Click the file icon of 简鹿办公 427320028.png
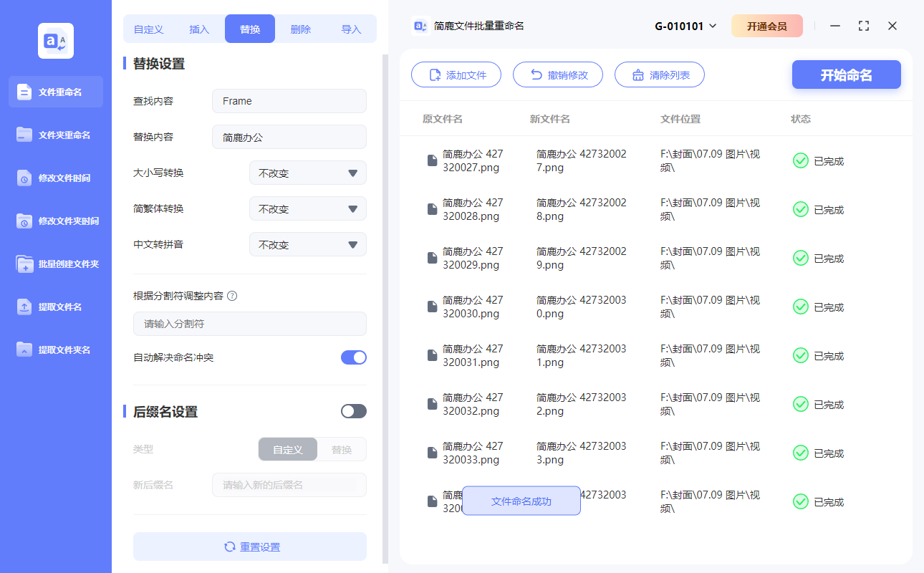The width and height of the screenshot is (924, 573). pos(432,209)
